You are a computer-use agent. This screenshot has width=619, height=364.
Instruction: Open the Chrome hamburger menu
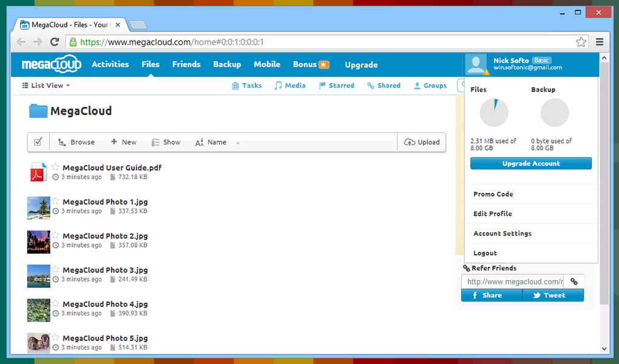pyautogui.click(x=599, y=42)
